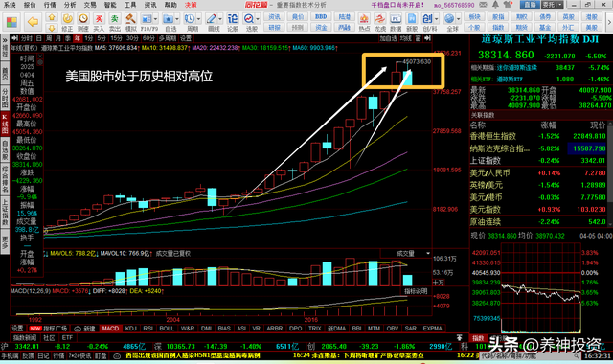
Task: Launch the 模拟 gavel simulation icon
Action: coord(130,22)
